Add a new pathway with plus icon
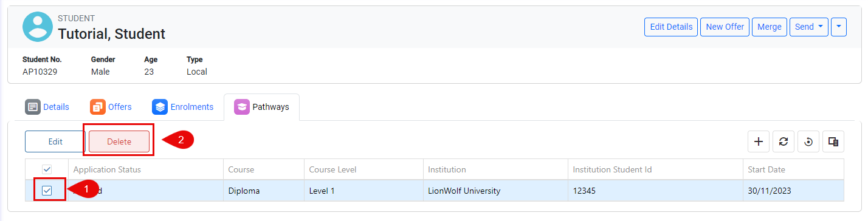The width and height of the screenshot is (868, 221). pos(758,141)
